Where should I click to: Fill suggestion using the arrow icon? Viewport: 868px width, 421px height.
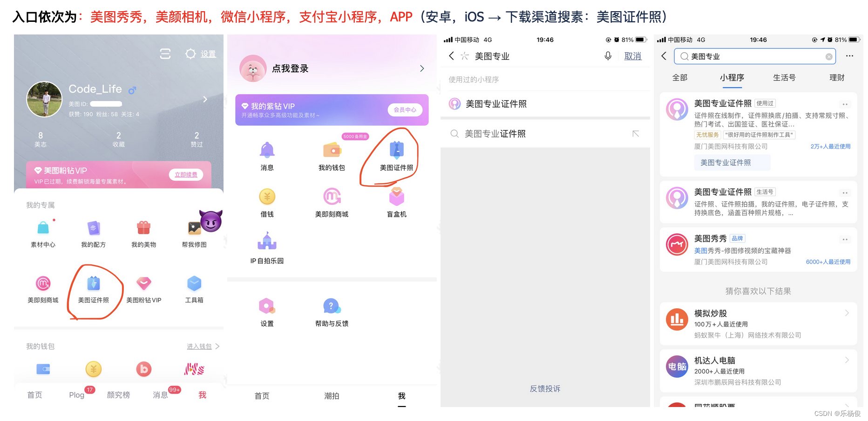pos(636,134)
